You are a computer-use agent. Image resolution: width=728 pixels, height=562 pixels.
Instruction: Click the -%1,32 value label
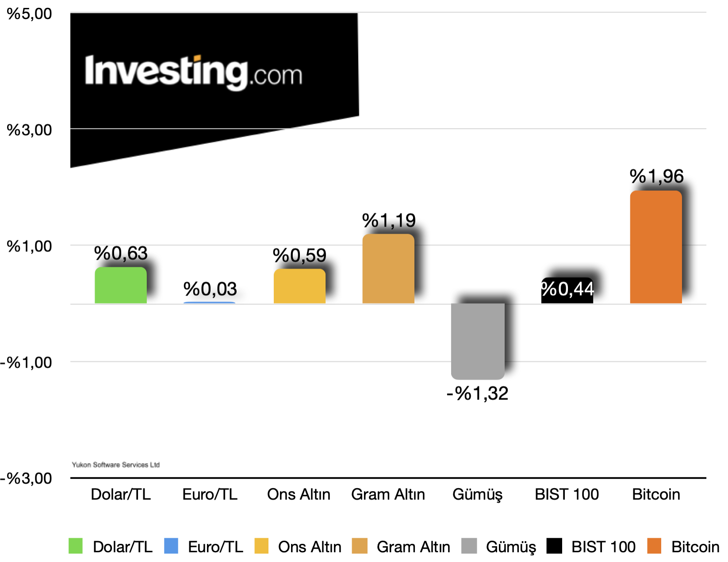pyautogui.click(x=478, y=393)
